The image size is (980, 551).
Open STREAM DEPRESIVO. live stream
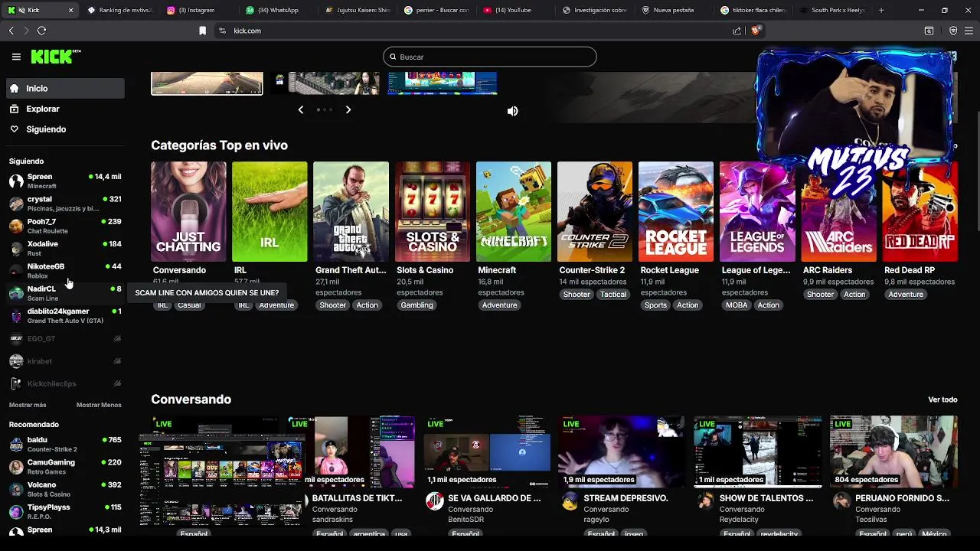point(626,498)
